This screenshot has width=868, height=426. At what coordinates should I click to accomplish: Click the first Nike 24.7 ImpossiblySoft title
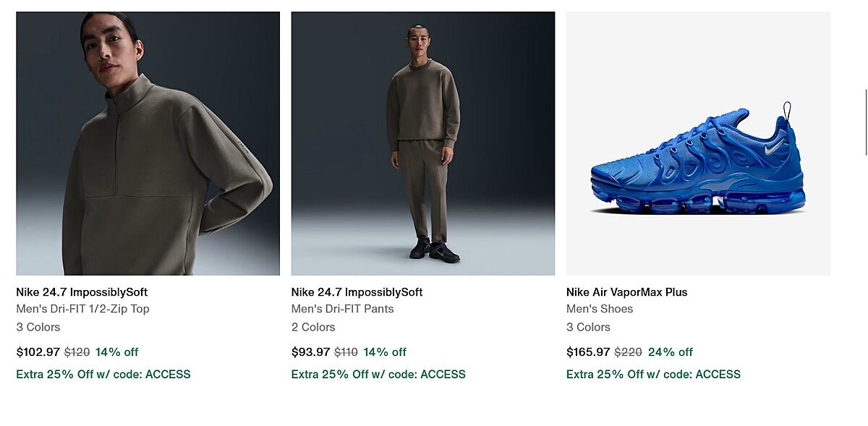coord(82,292)
